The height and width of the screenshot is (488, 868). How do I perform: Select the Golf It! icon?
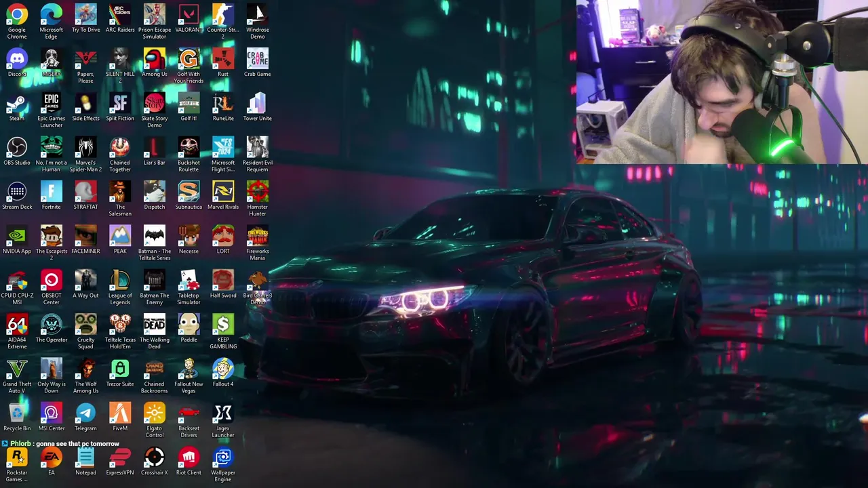coord(189,103)
